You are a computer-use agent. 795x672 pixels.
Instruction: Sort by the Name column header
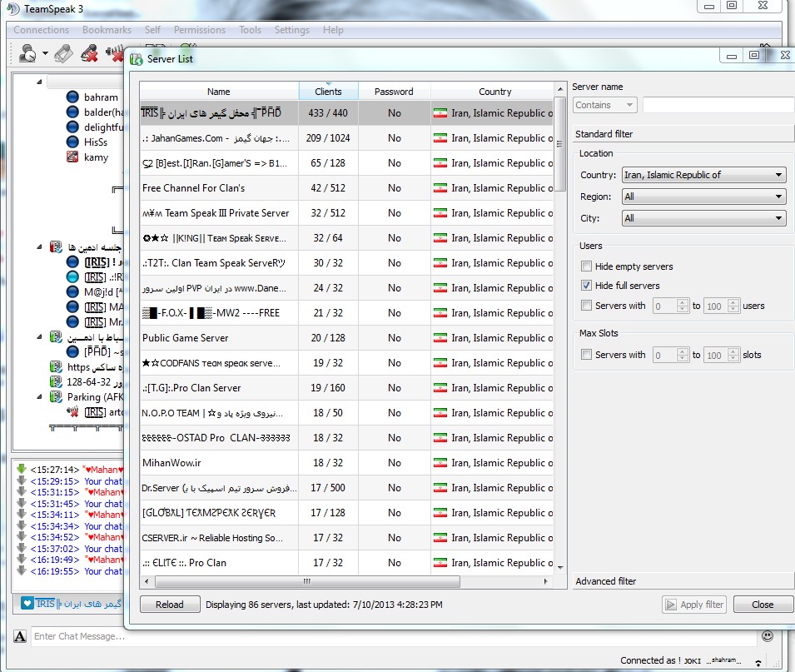pyautogui.click(x=219, y=92)
